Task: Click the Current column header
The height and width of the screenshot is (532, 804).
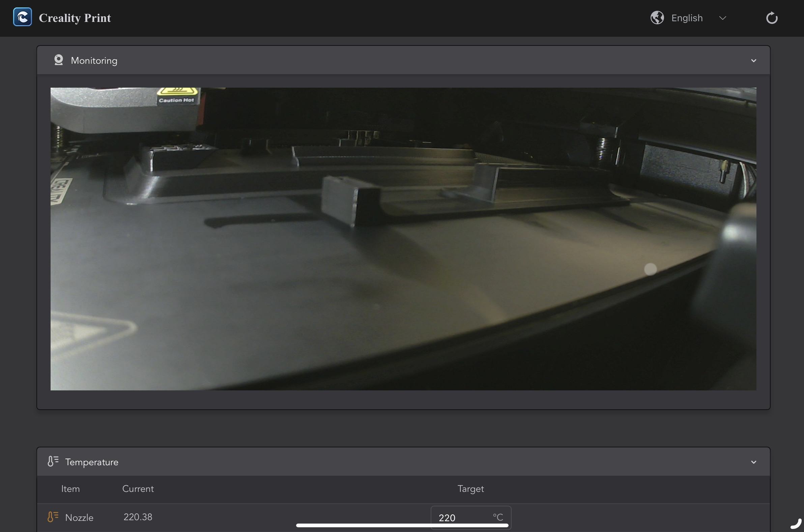Action: (x=138, y=489)
